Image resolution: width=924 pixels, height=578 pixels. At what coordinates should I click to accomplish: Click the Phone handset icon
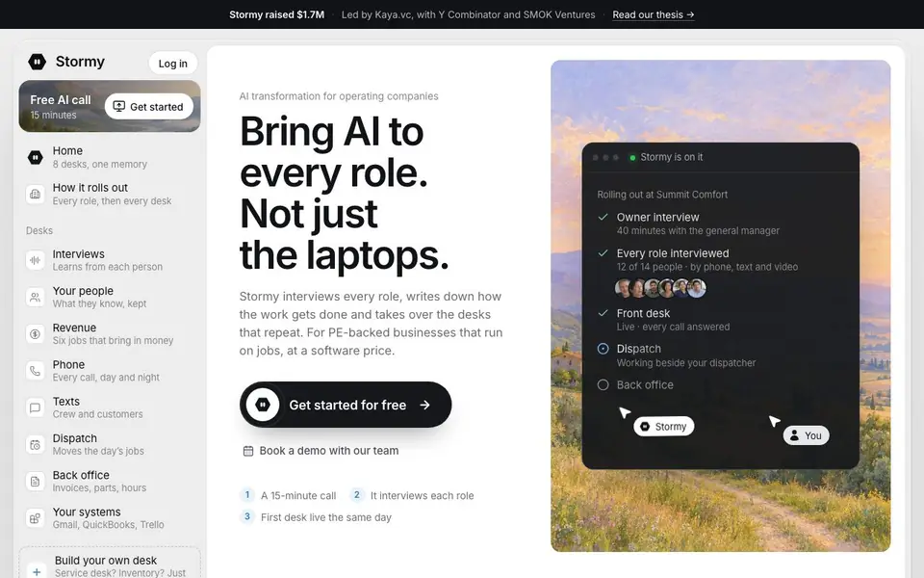click(x=36, y=371)
